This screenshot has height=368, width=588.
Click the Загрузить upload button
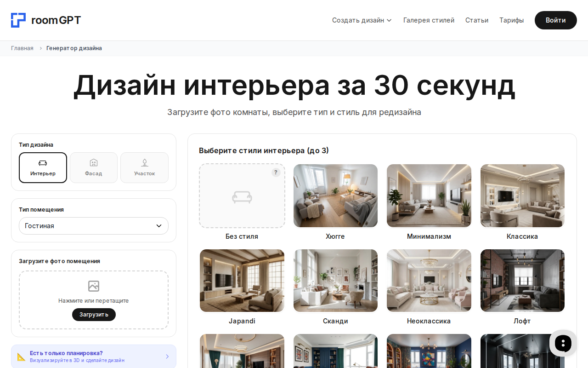point(94,315)
